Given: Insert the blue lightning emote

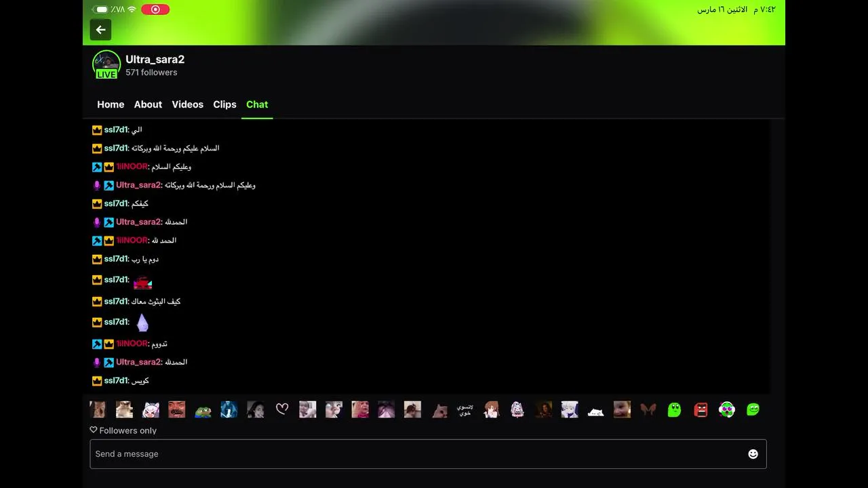Looking at the screenshot, I should tap(229, 409).
